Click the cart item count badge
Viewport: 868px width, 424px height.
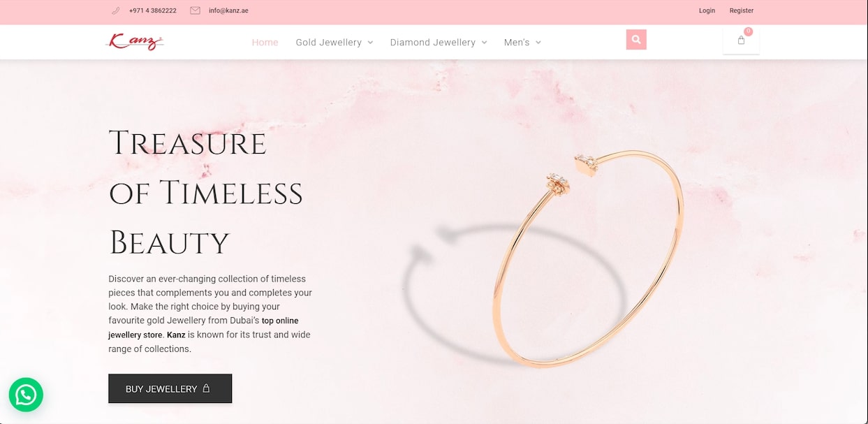click(x=748, y=31)
